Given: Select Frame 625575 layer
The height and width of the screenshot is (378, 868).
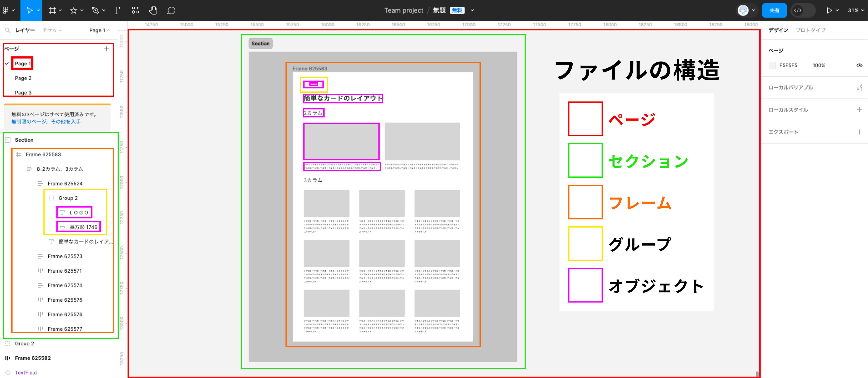Looking at the screenshot, I should [65, 300].
